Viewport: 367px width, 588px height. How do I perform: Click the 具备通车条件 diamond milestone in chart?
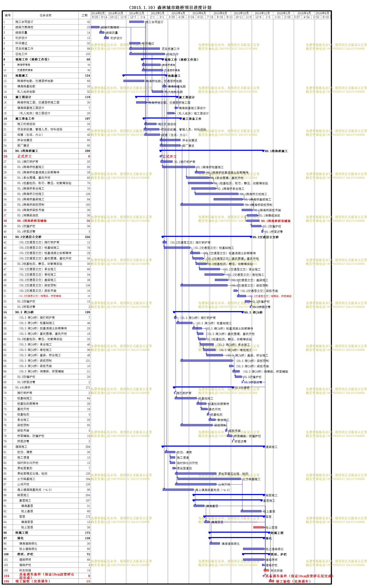tap(264, 576)
